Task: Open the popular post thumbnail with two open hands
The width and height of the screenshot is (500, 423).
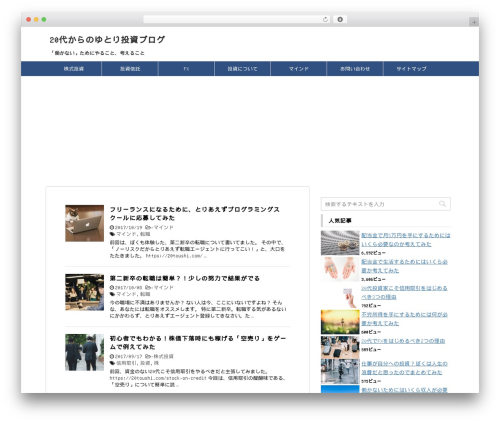Action: coord(340,269)
